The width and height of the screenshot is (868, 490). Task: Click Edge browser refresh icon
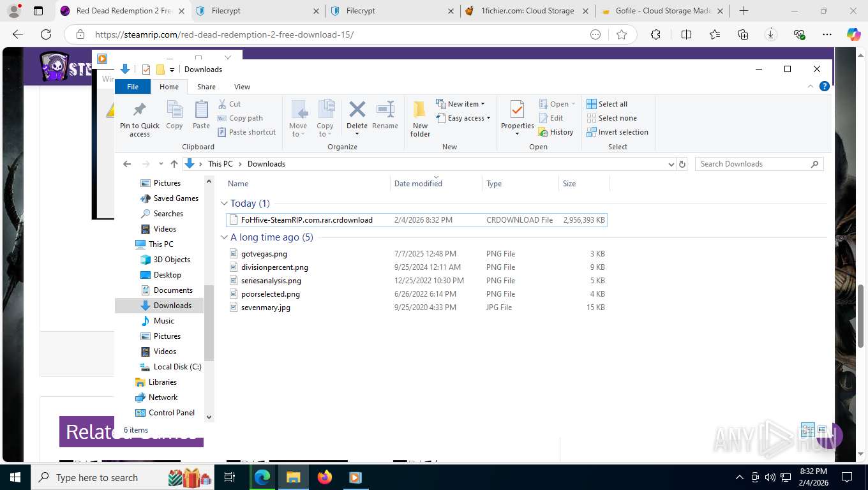click(46, 34)
